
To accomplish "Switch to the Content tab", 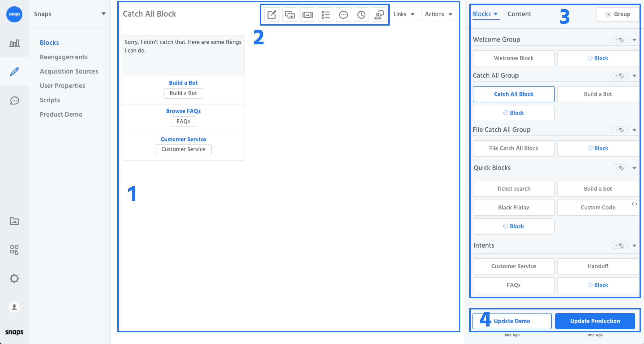I will 519,14.
